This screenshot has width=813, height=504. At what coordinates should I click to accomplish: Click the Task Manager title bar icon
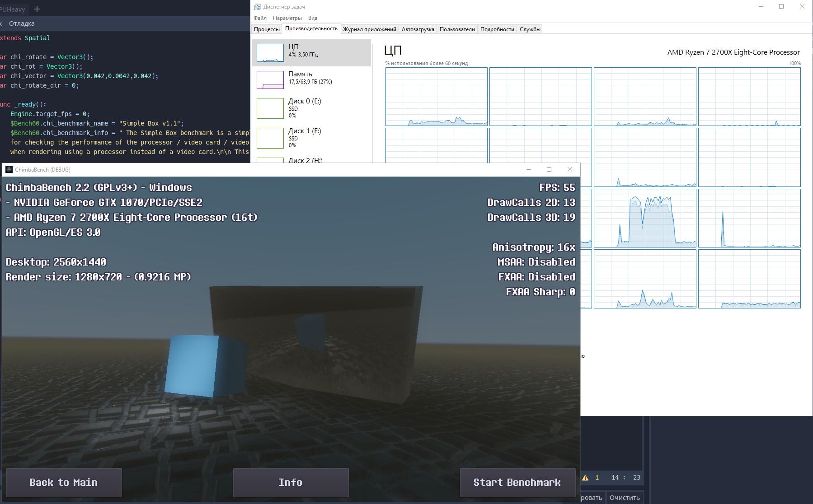coord(258,7)
